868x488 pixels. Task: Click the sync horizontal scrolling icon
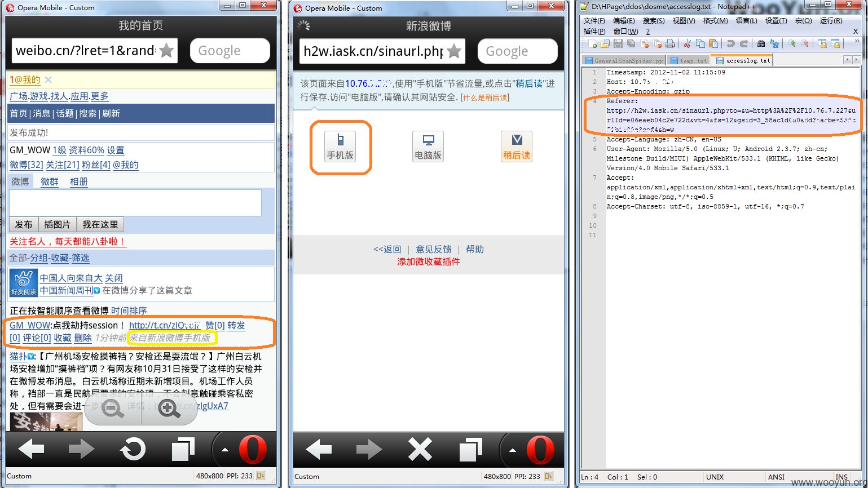tap(835, 43)
